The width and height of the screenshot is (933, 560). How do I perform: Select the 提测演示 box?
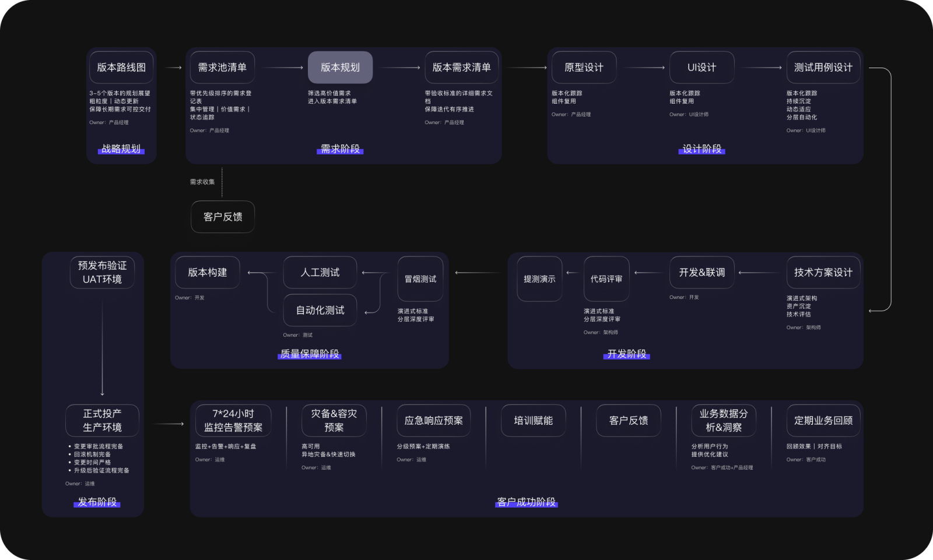click(539, 279)
